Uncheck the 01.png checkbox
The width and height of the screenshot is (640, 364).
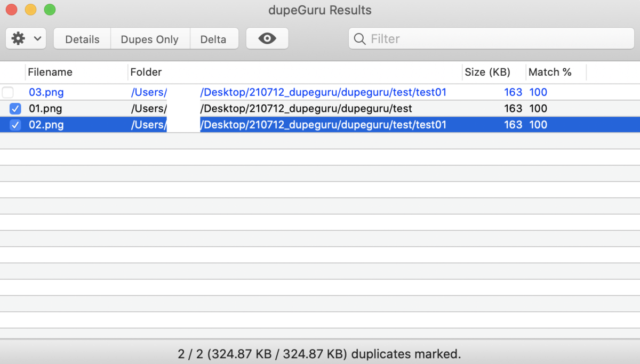tap(15, 109)
